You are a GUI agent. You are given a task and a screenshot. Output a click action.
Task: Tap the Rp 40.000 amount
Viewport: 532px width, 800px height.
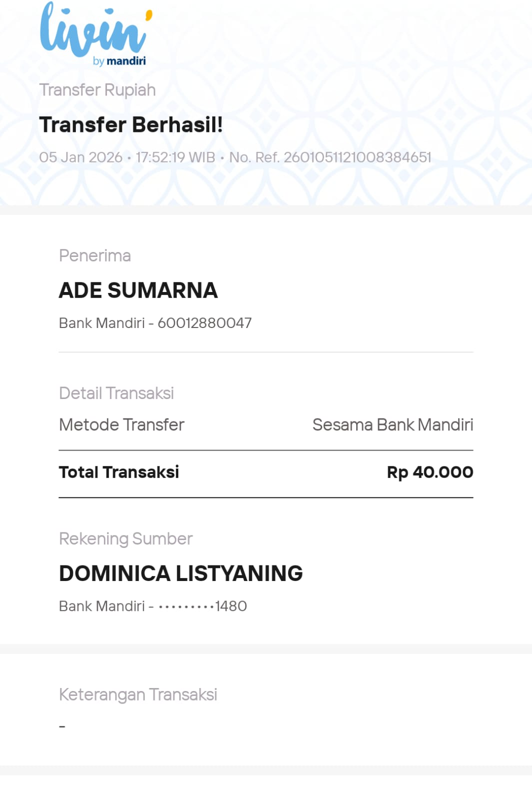[430, 472]
